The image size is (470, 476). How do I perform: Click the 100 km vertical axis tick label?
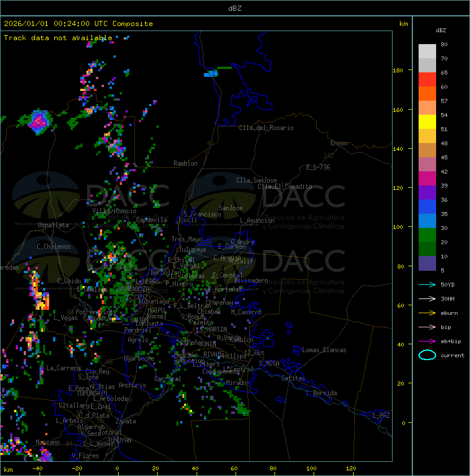pos(398,227)
